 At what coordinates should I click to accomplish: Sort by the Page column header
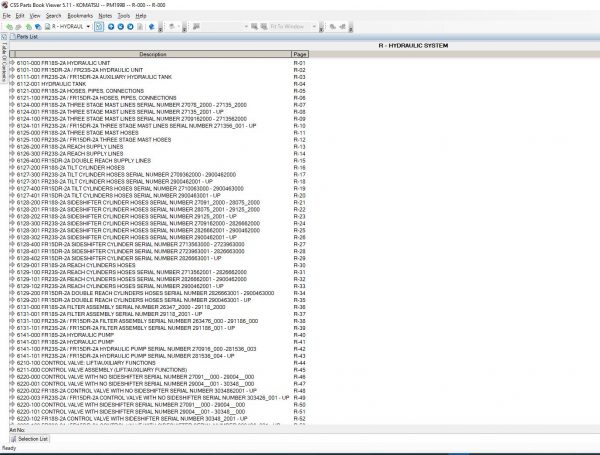[x=300, y=54]
